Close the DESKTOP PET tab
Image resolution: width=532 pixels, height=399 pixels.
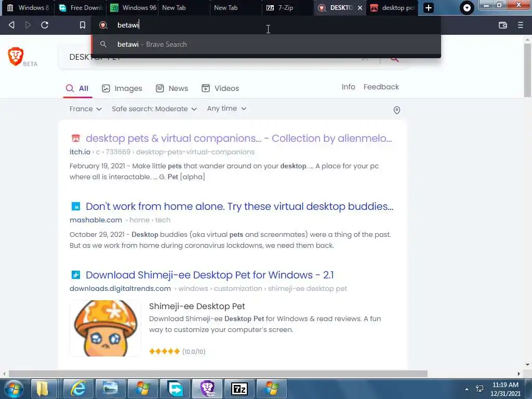pos(360,8)
